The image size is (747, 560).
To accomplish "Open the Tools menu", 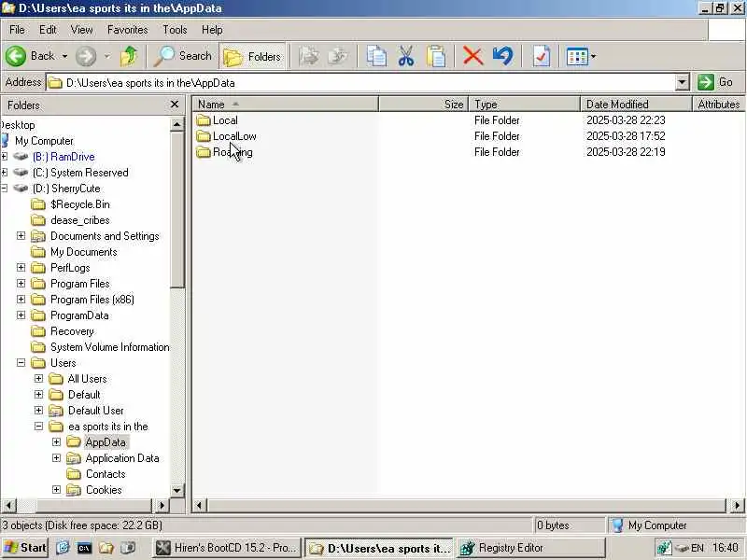I will (x=175, y=30).
